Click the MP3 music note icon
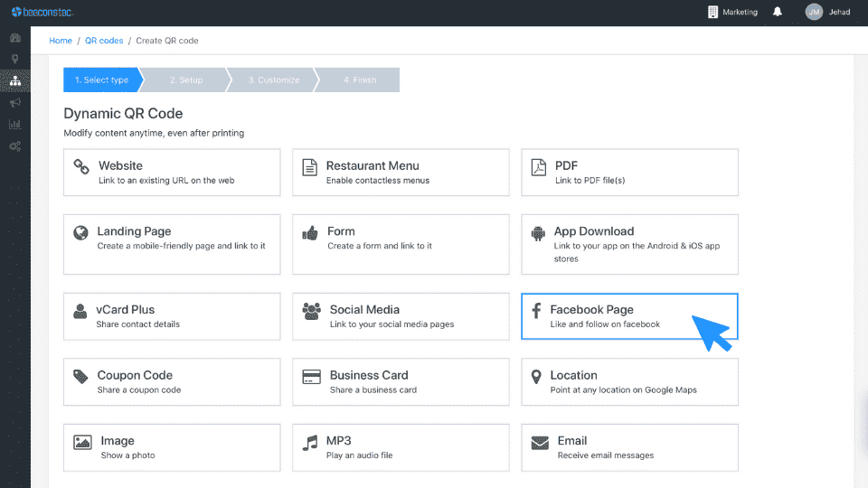The image size is (868, 488). (x=310, y=443)
